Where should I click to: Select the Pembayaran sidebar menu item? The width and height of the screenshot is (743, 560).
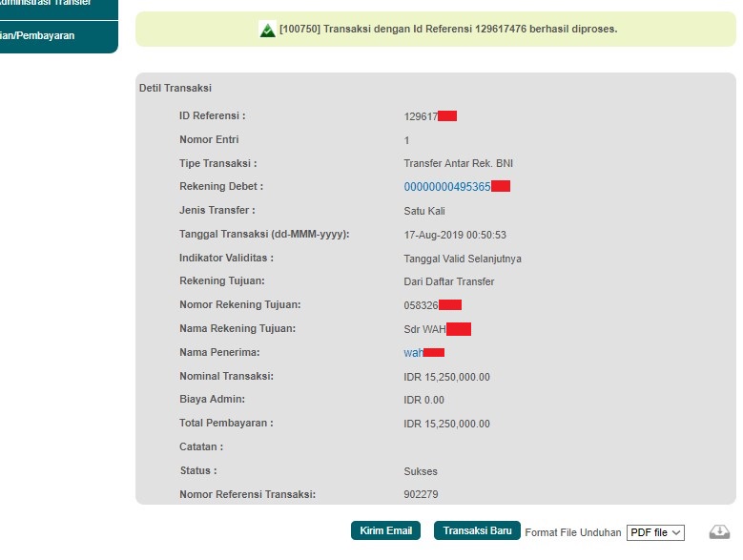pos(59,36)
